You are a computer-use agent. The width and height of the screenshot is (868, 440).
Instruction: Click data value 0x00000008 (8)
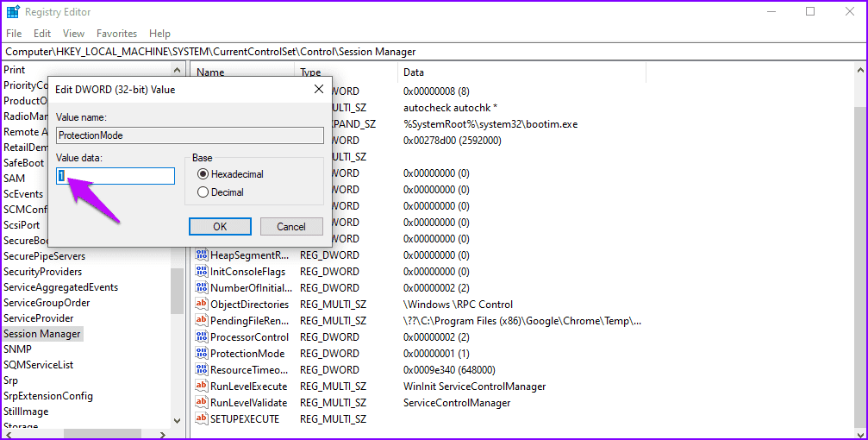437,91
